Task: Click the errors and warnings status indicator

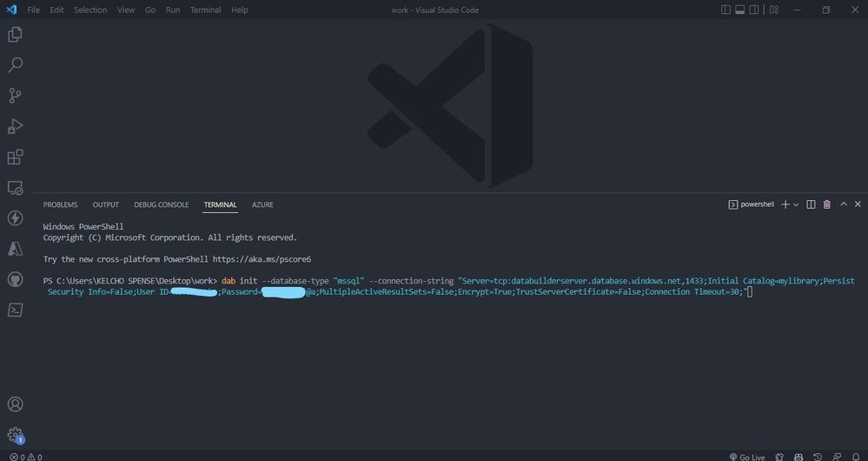Action: 26,458
